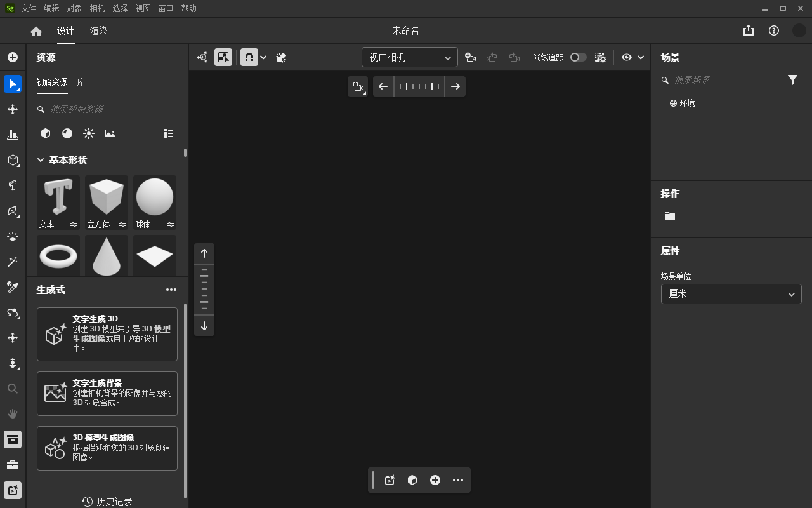Select the Move tool in the left toolbar
The height and width of the screenshot is (508, 812).
click(13, 109)
